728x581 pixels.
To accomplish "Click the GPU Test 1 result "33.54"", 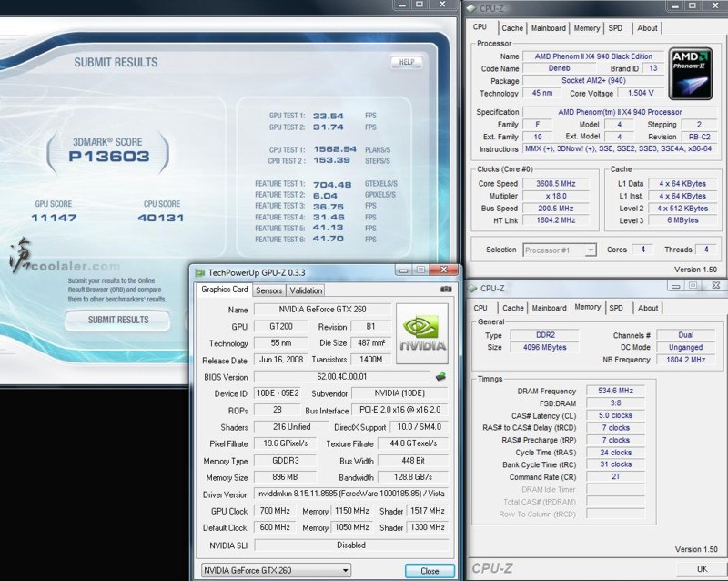I will point(329,117).
